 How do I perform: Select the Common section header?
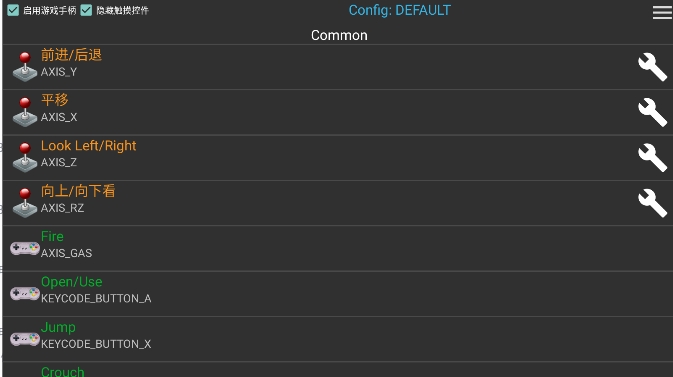point(339,35)
